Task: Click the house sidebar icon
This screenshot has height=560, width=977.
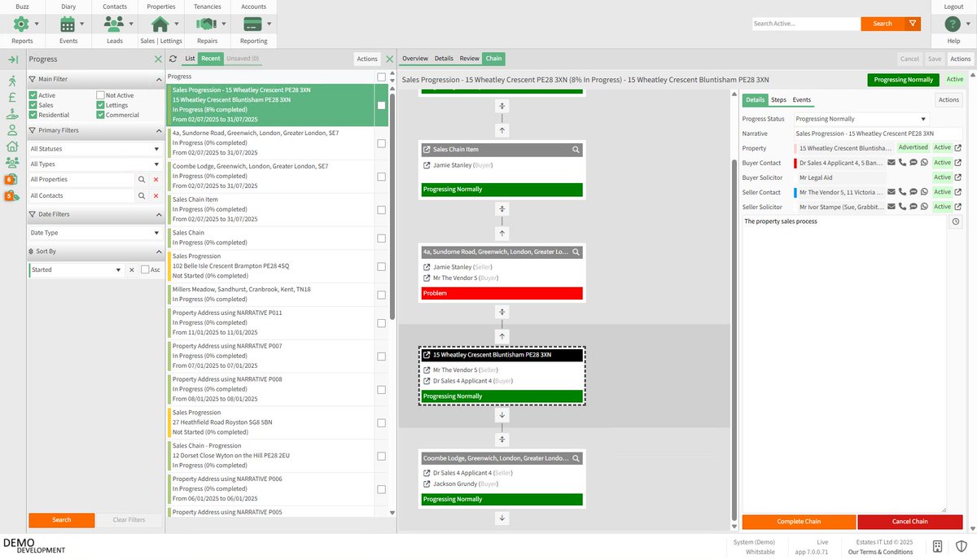Action: pos(12,147)
